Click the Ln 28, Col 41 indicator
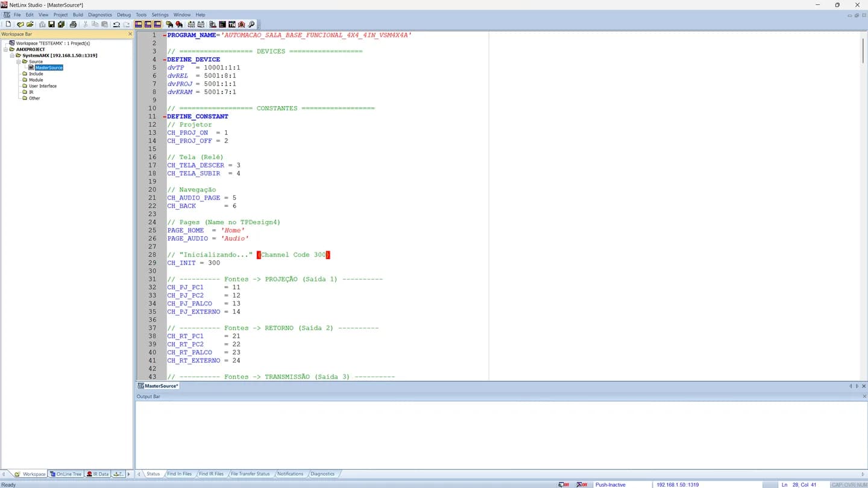This screenshot has width=868, height=488. tap(799, 484)
